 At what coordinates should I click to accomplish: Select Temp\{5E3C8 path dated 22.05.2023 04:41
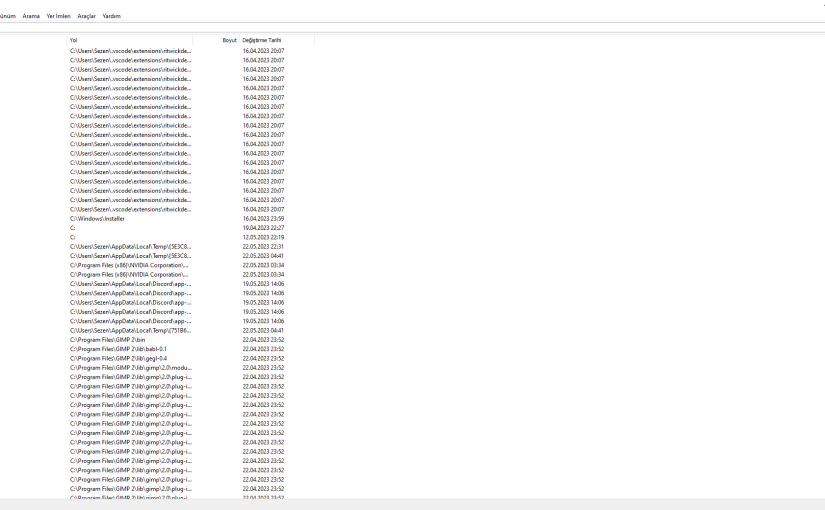tap(130, 256)
